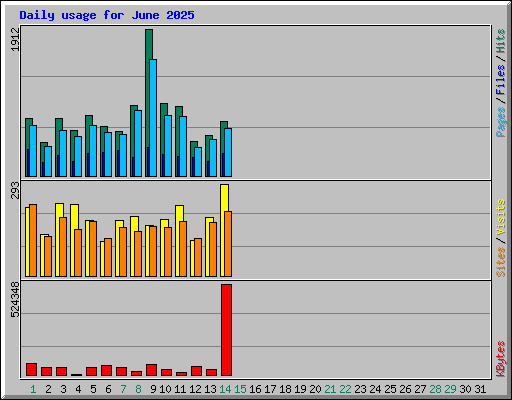Click day 14 on the x-axis
The width and height of the screenshot is (512, 400).
[x=225, y=389]
